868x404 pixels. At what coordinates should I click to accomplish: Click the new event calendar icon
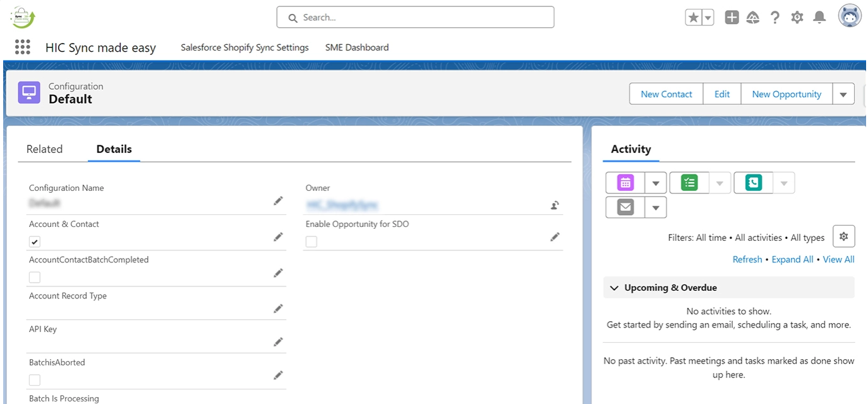point(625,183)
